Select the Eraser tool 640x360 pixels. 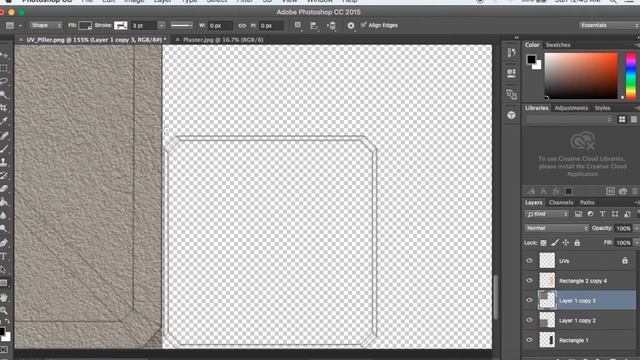4,189
